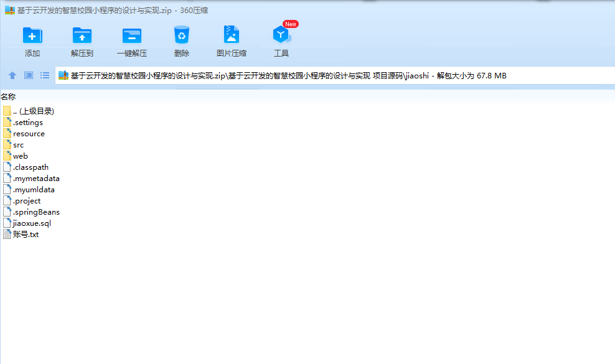Click the 添加 (Add) toolbar icon

point(32,35)
